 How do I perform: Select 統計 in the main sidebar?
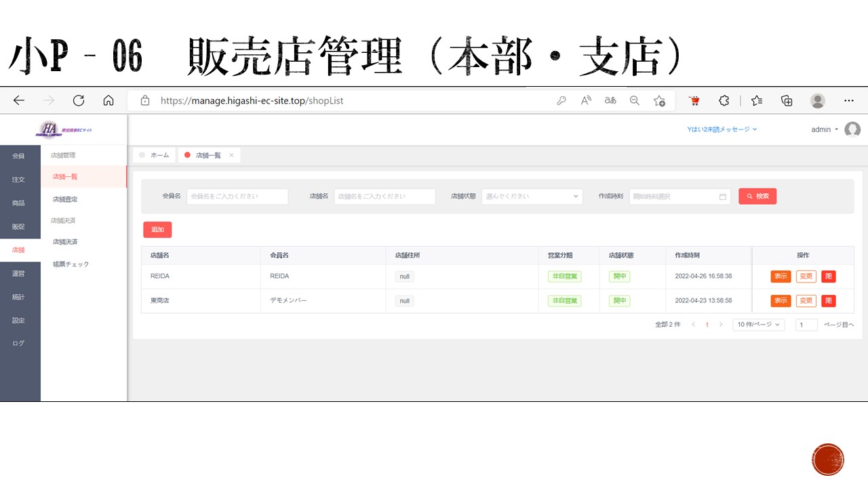[x=18, y=297]
